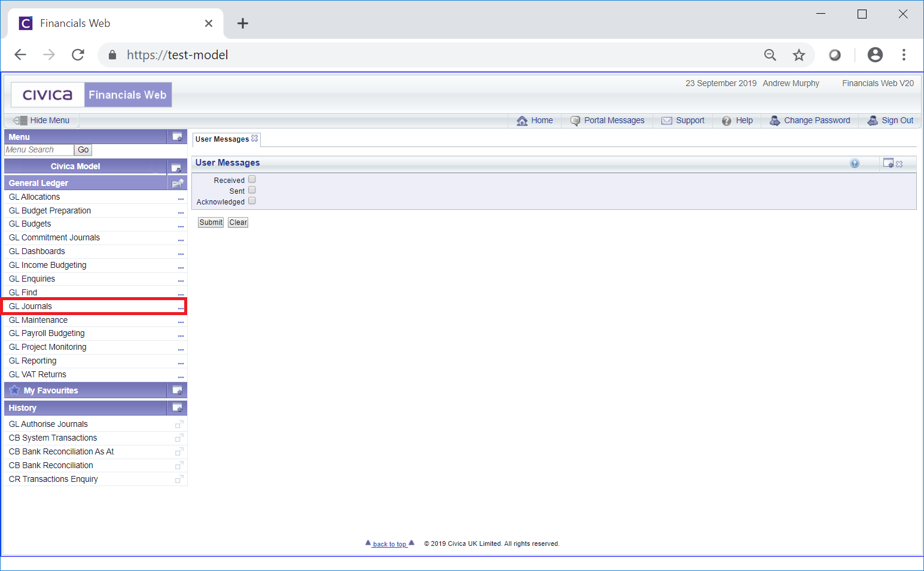Viewport: 924px width, 571px height.
Task: Click the browser zoom icon
Action: 770,55
